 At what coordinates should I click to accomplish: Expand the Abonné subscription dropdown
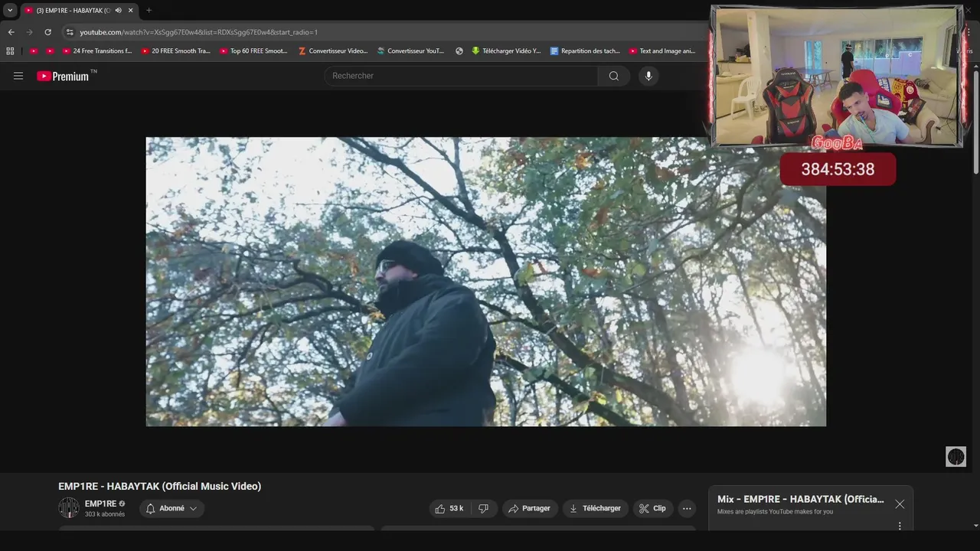coord(171,508)
